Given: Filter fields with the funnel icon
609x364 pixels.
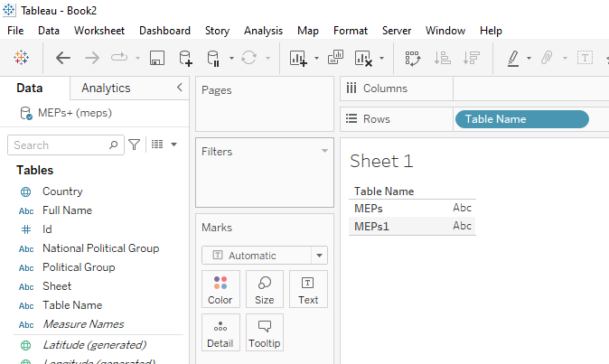Looking at the screenshot, I should coord(134,145).
